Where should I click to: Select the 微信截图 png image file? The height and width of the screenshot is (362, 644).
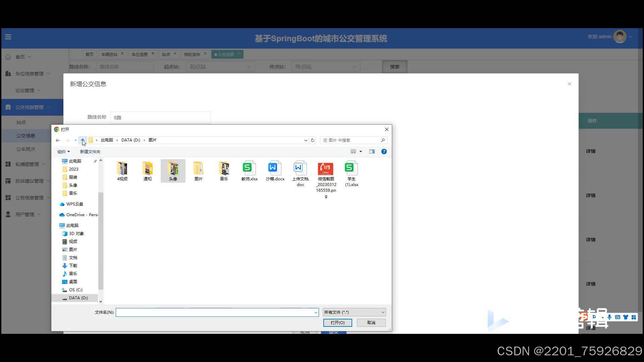tap(326, 174)
